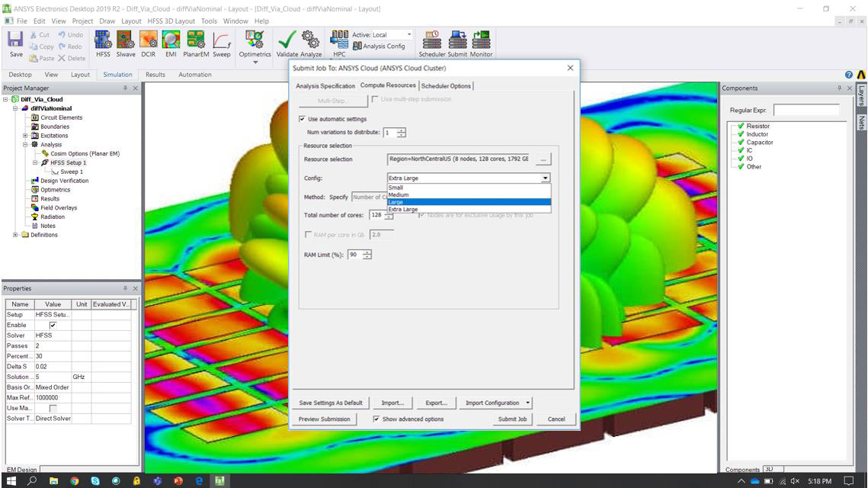Click the Copy tool

41,47
